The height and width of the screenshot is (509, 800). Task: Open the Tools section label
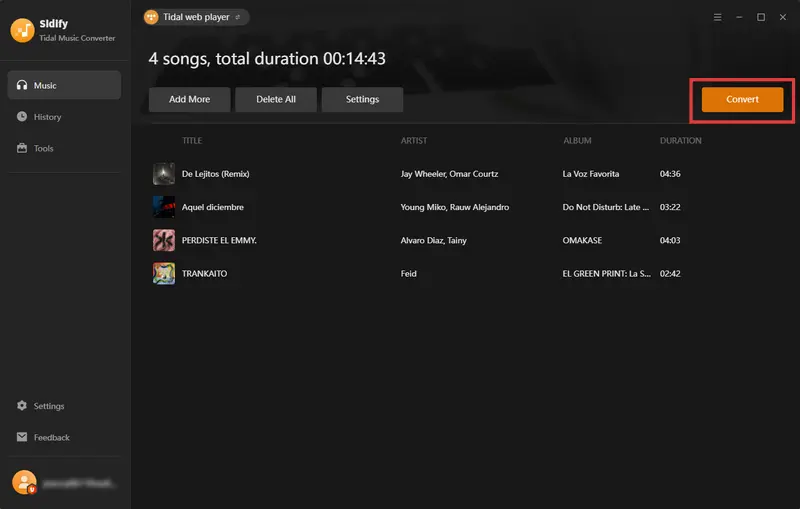(43, 148)
